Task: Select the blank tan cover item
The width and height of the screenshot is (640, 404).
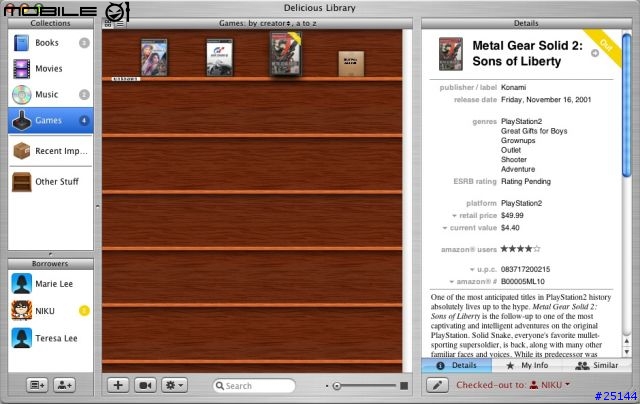Action: click(351, 64)
